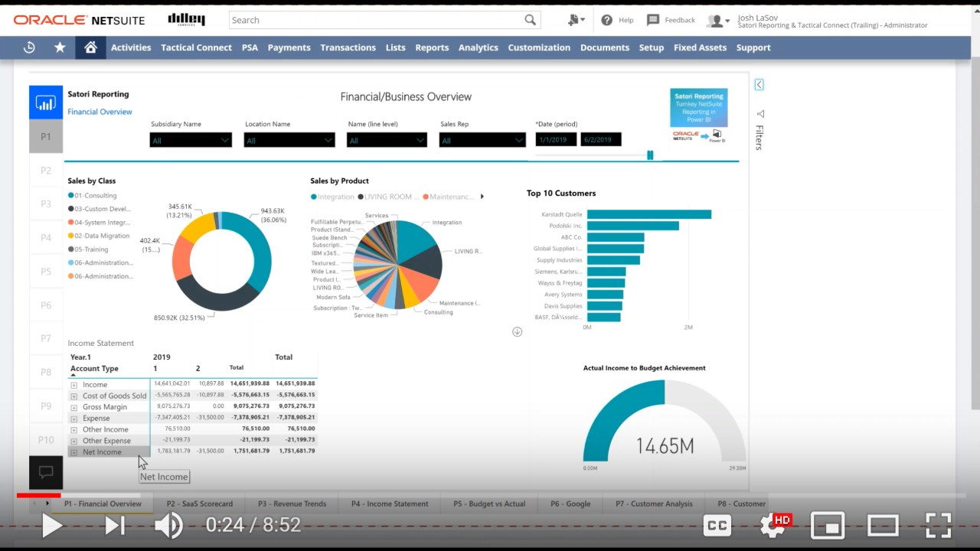Expand the Other Expense row

coord(74,441)
